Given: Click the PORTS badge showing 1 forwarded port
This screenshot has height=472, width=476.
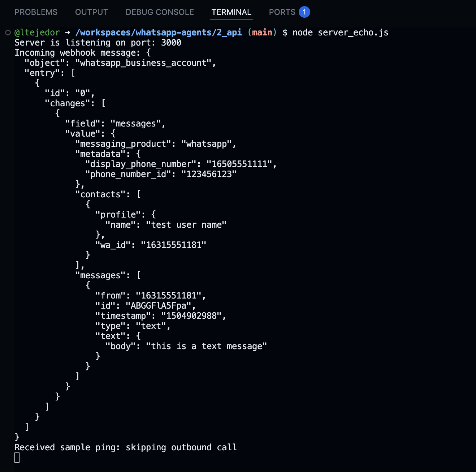Looking at the screenshot, I should coord(304,12).
